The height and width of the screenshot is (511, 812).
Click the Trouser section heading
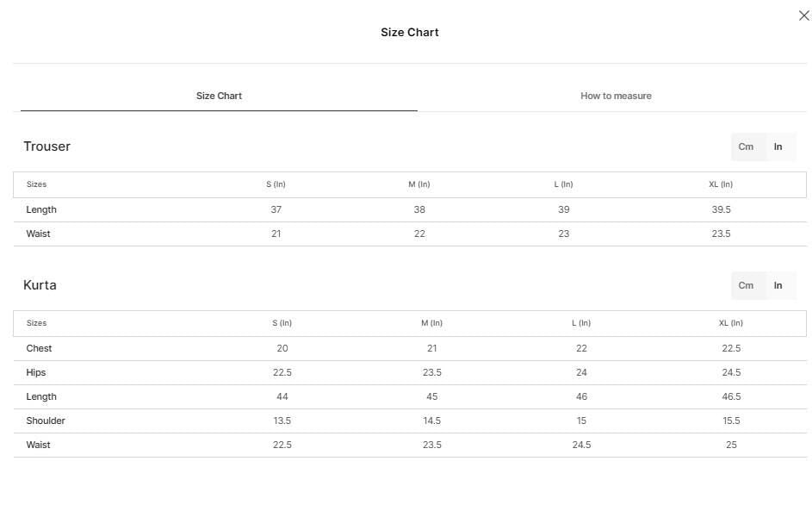pos(46,146)
